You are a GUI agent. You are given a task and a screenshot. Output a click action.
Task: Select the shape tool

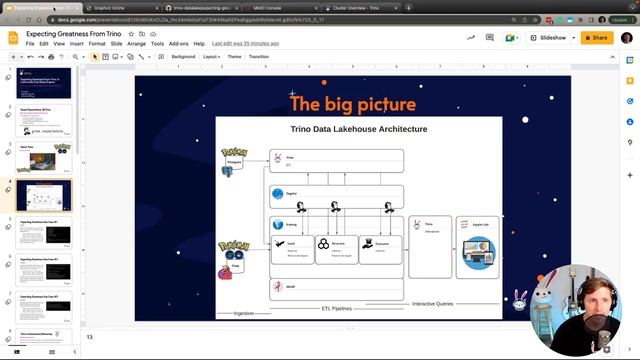click(x=130, y=57)
